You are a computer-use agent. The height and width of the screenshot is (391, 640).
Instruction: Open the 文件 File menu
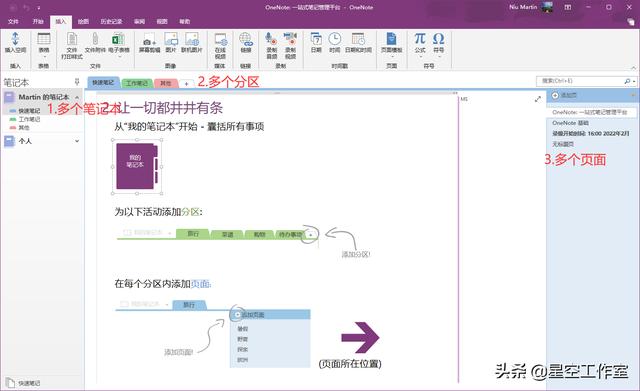[13, 21]
